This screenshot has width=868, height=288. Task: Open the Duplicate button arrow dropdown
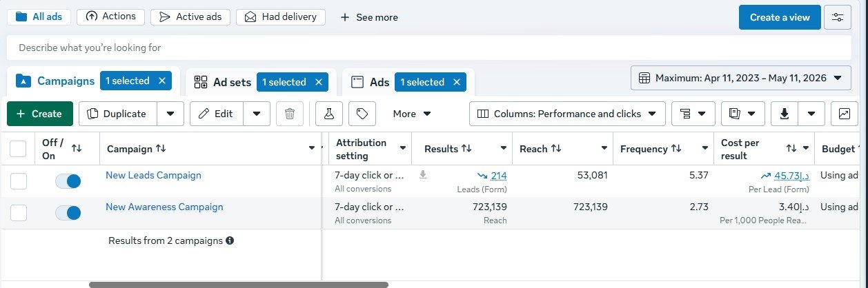(x=170, y=114)
